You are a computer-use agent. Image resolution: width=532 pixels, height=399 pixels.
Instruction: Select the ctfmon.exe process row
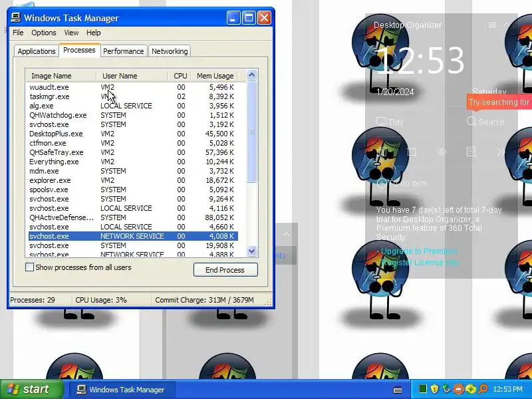(133, 143)
